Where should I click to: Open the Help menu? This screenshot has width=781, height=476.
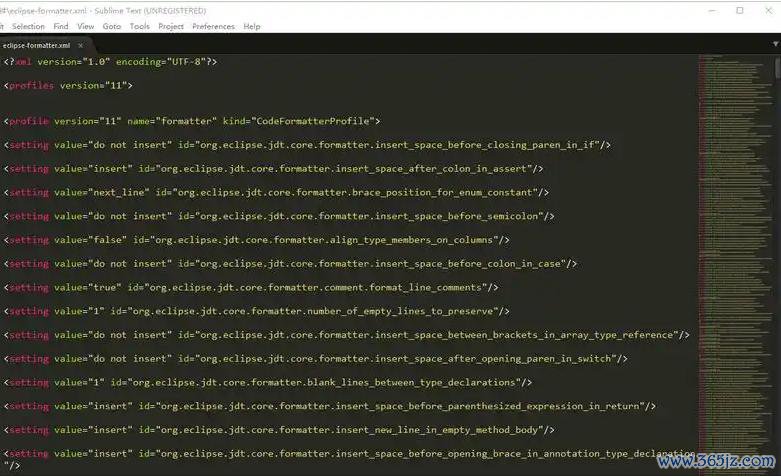[252, 26]
